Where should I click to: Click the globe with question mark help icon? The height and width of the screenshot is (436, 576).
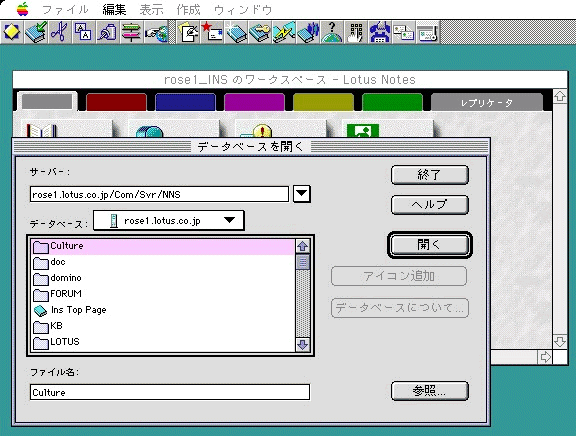click(331, 32)
